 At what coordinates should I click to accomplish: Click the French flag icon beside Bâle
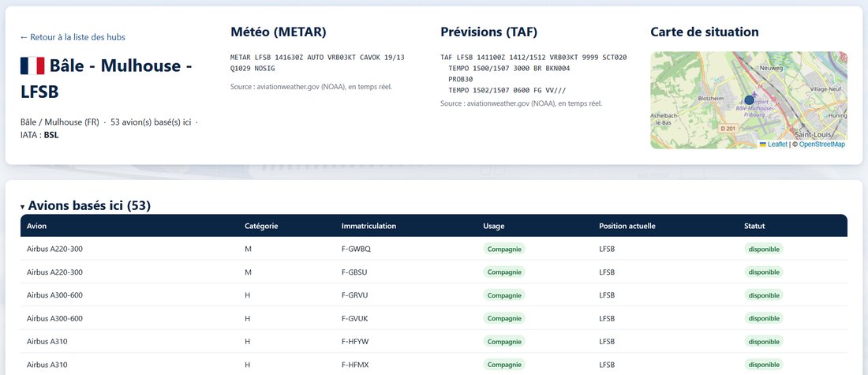[x=32, y=66]
